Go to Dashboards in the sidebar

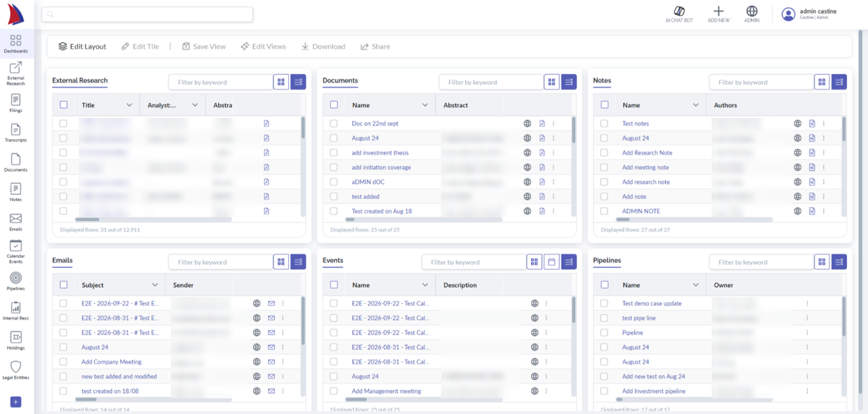16,44
